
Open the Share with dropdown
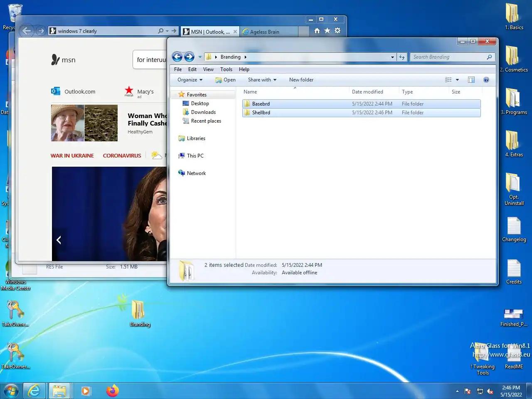click(262, 80)
